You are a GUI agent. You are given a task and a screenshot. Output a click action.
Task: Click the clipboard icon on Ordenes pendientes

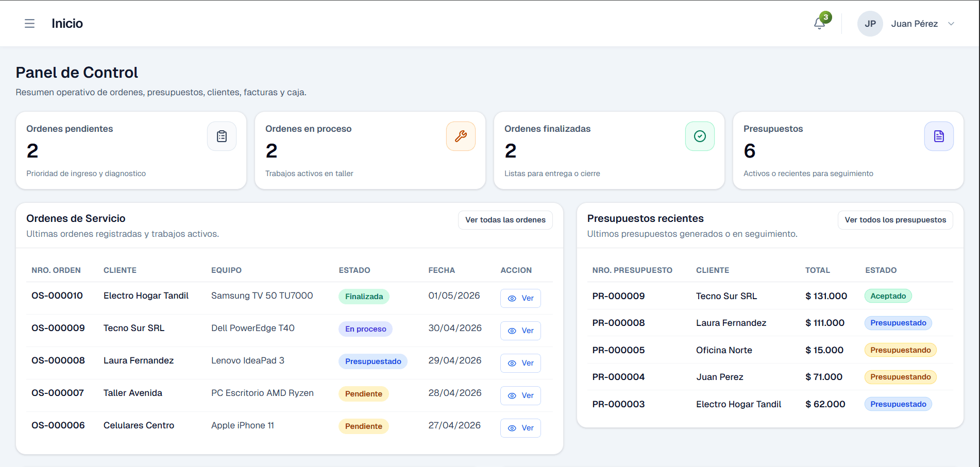(x=222, y=136)
